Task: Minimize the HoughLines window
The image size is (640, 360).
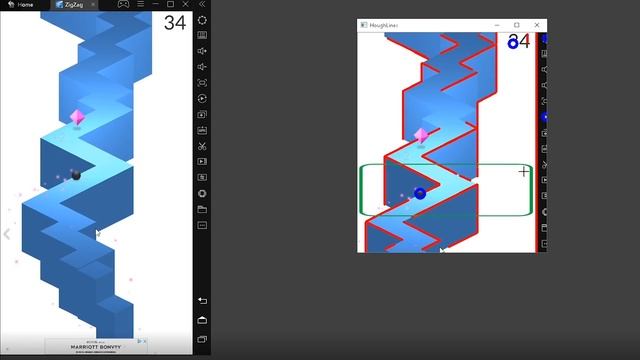Action: [497, 25]
